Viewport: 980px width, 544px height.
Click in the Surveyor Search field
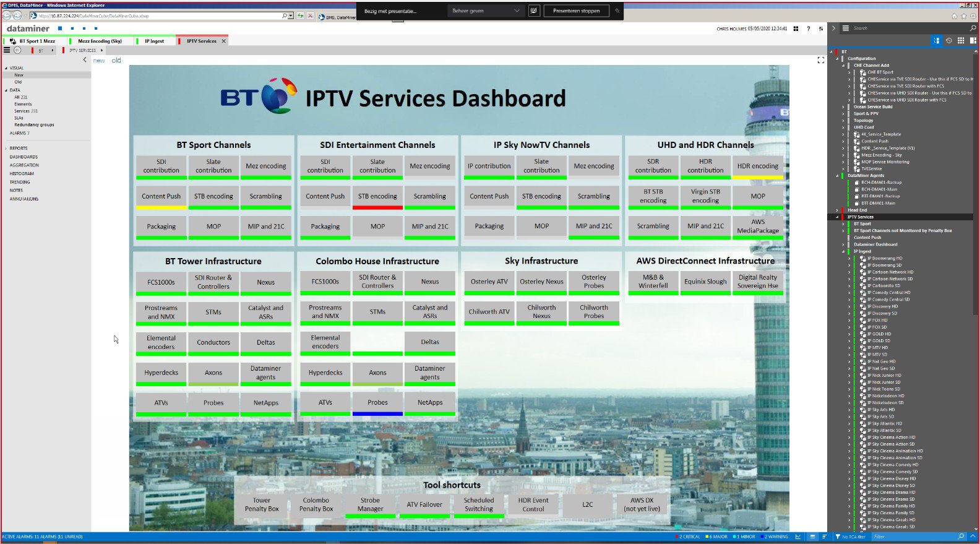(909, 28)
